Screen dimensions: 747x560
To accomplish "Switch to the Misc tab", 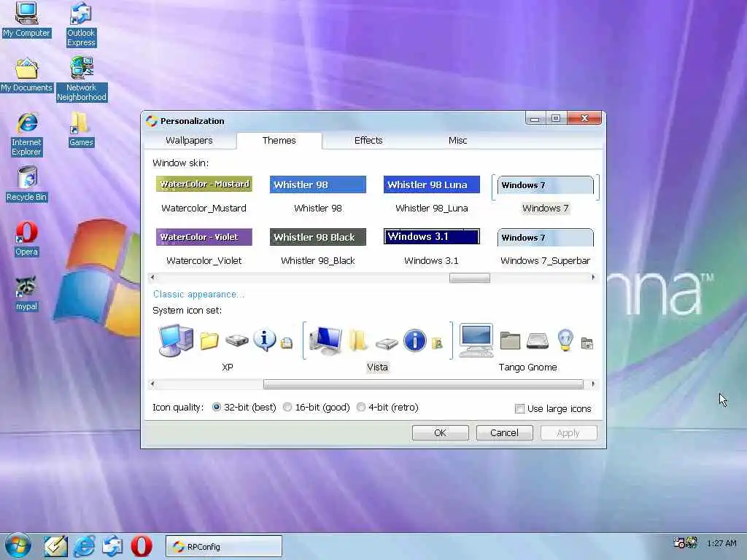I will pos(457,141).
